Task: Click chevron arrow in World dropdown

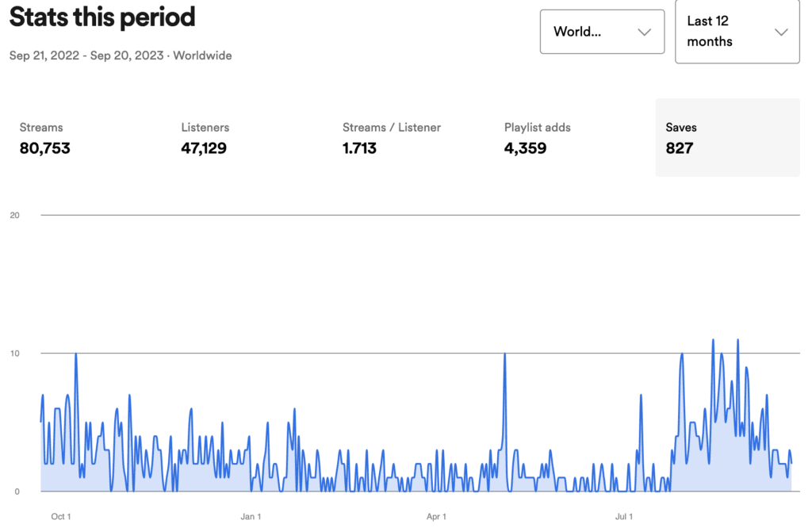Action: point(644,32)
